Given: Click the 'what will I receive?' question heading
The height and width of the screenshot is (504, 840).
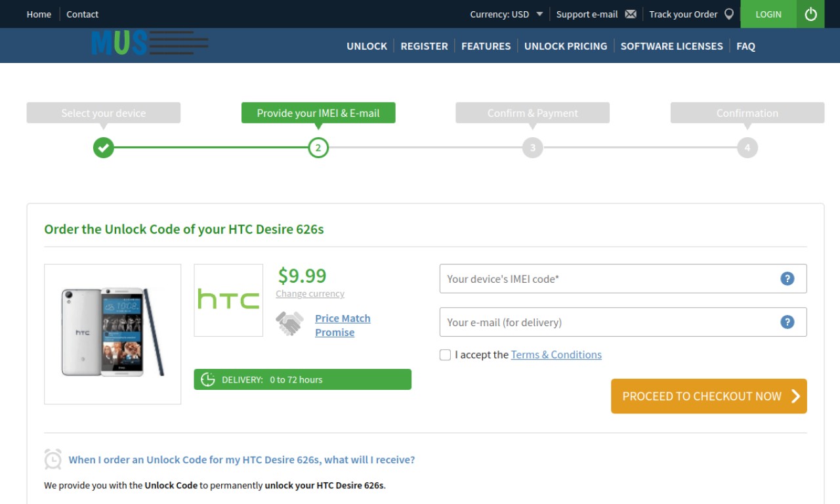Looking at the screenshot, I should [241, 459].
